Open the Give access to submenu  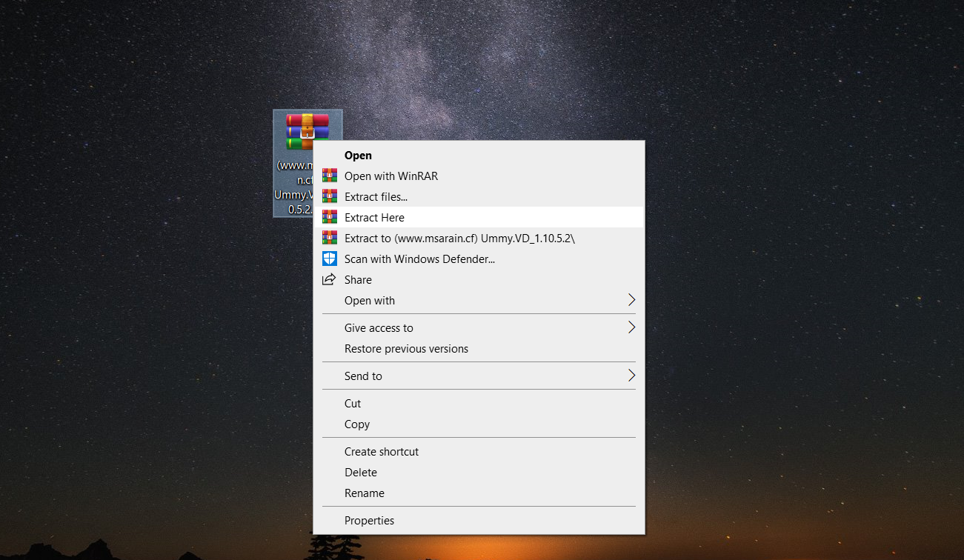479,328
